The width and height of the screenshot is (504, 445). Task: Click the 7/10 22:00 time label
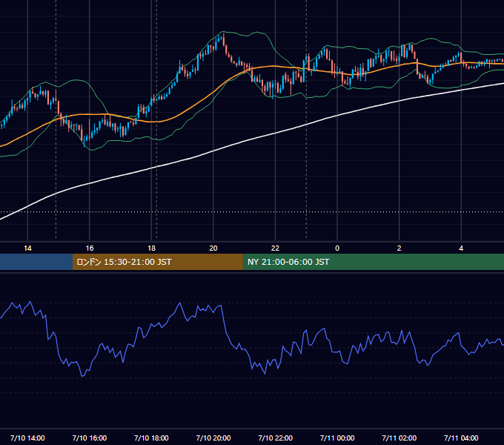(275, 438)
